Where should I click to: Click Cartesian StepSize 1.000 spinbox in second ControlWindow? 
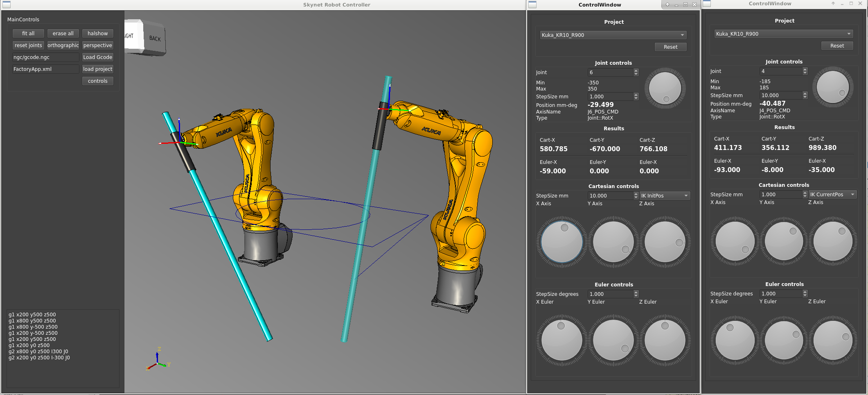pos(784,195)
